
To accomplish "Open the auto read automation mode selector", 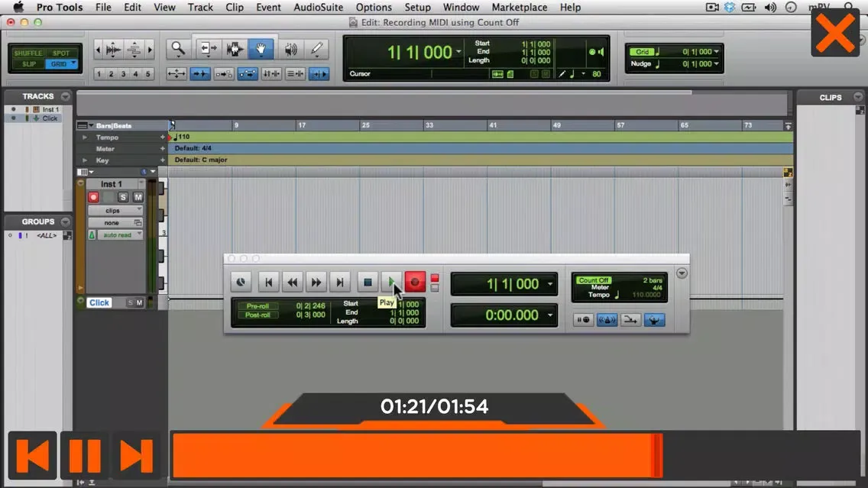I will tap(120, 234).
